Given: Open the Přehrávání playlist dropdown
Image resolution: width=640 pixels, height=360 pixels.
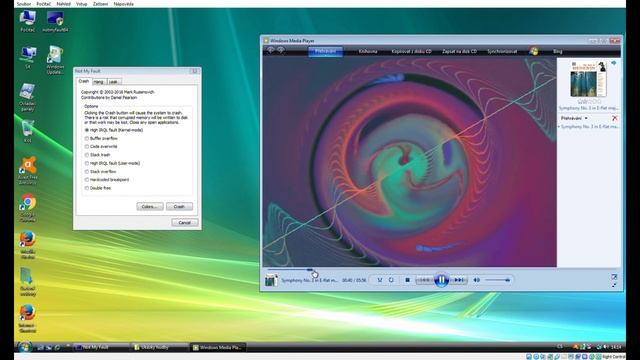Looking at the screenshot, I should pos(574,118).
